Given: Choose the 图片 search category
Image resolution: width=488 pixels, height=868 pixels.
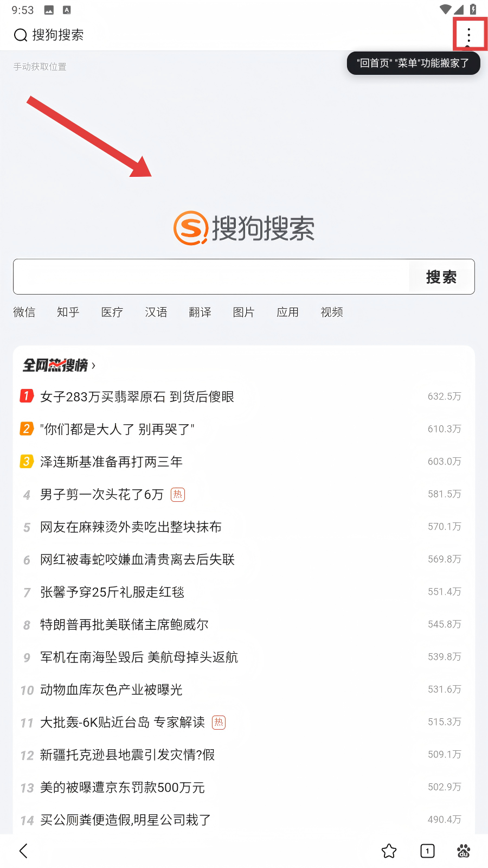Looking at the screenshot, I should pyautogui.click(x=243, y=312).
